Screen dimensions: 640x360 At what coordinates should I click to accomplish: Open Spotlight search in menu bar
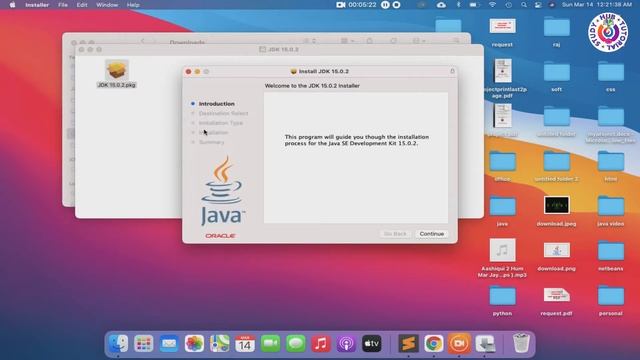click(524, 5)
